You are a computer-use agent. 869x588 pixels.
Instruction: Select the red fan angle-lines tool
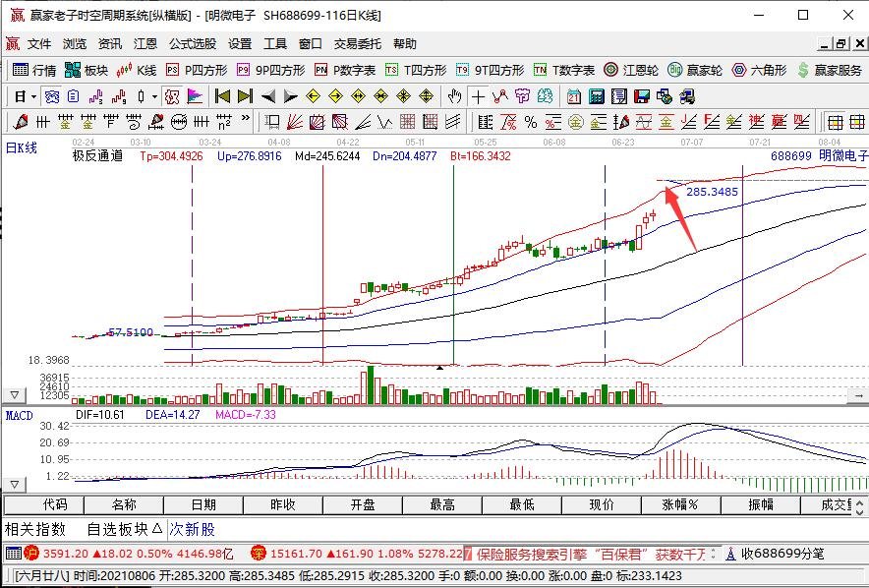pos(294,121)
